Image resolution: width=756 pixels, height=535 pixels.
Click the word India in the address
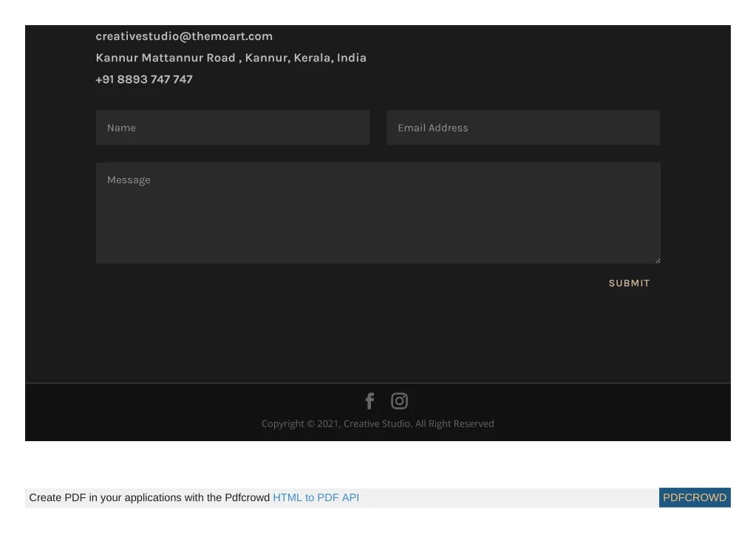click(x=352, y=58)
